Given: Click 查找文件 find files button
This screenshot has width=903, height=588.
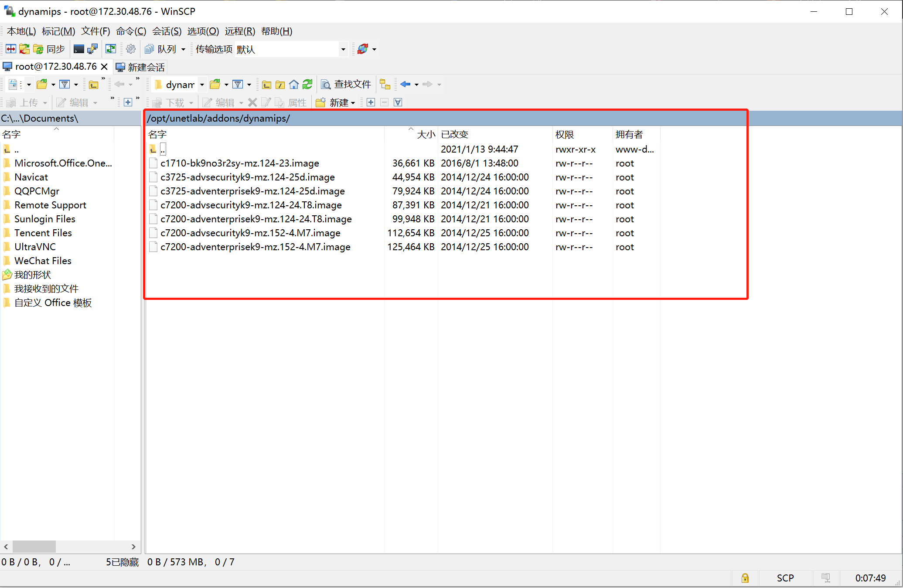Looking at the screenshot, I should coord(346,84).
